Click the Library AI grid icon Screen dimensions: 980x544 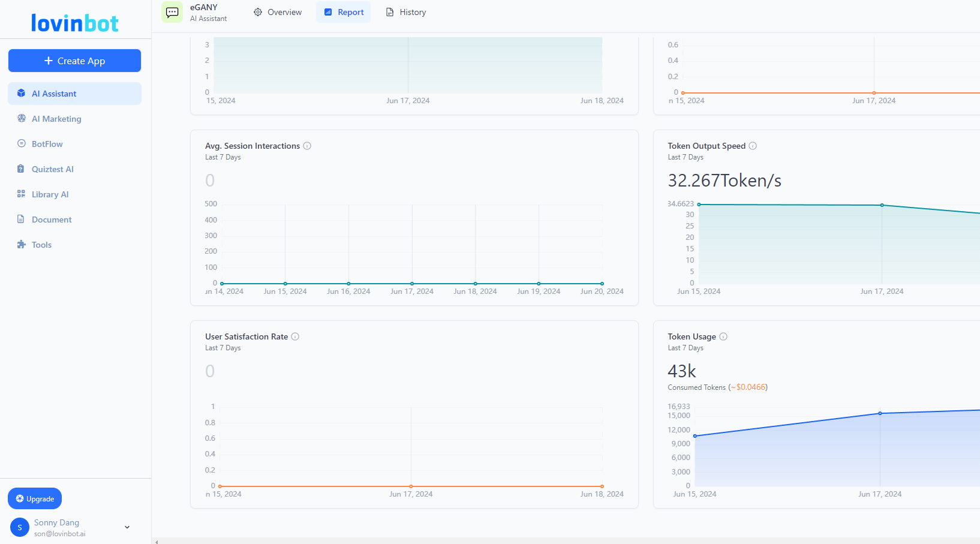click(21, 194)
